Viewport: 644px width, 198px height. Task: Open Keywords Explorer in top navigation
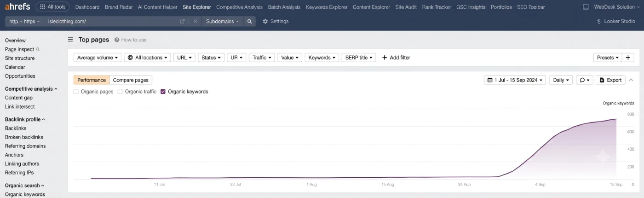click(x=327, y=7)
